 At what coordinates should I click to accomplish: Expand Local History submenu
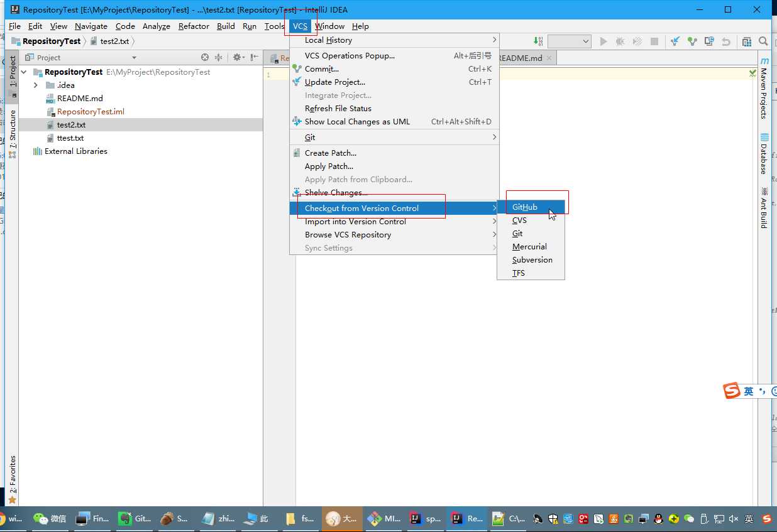[394, 40]
